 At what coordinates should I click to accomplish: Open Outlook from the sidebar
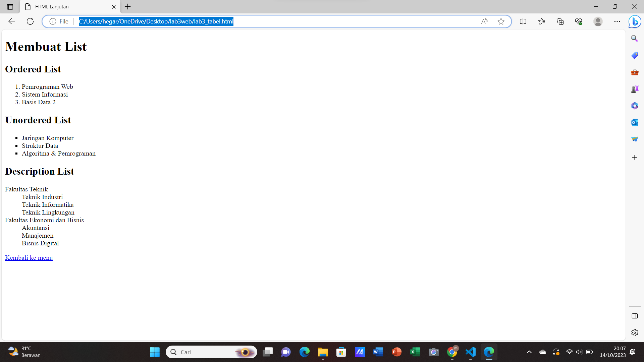(x=634, y=122)
